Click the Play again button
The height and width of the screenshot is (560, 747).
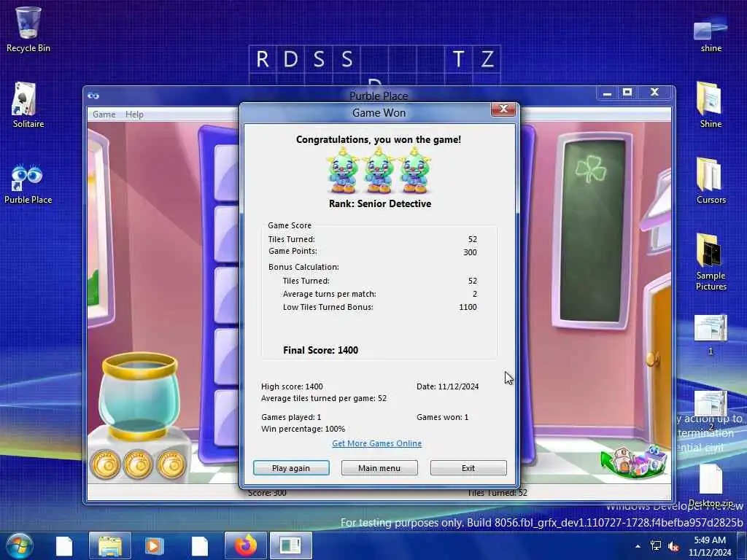[291, 468]
